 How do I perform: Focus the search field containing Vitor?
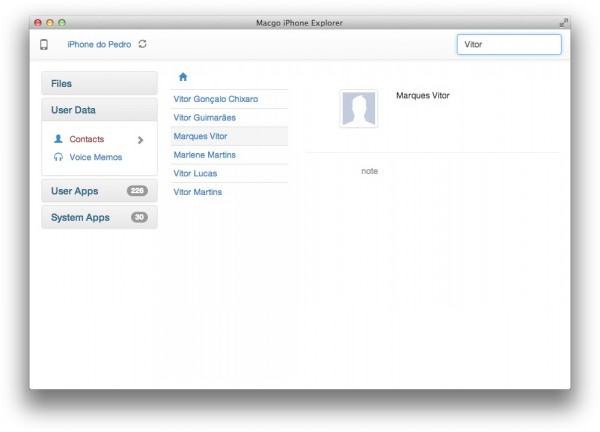[x=509, y=44]
